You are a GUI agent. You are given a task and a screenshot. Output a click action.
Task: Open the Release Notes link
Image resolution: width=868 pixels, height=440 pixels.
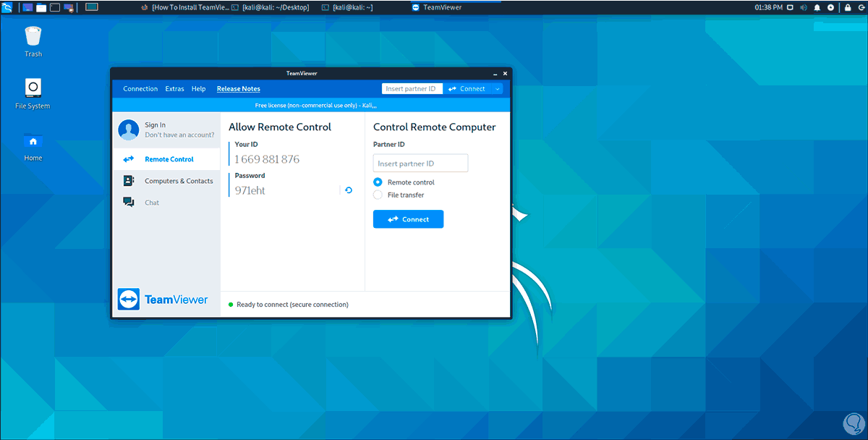point(239,89)
